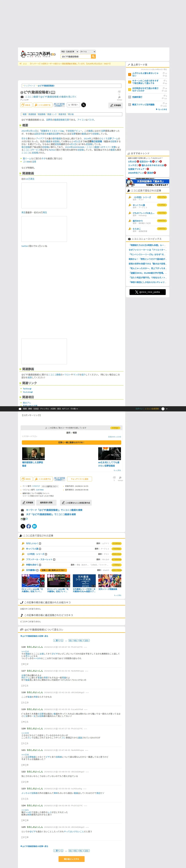
Task: Click the Nico Nico Pedia logo
Action: (x=38, y=54)
